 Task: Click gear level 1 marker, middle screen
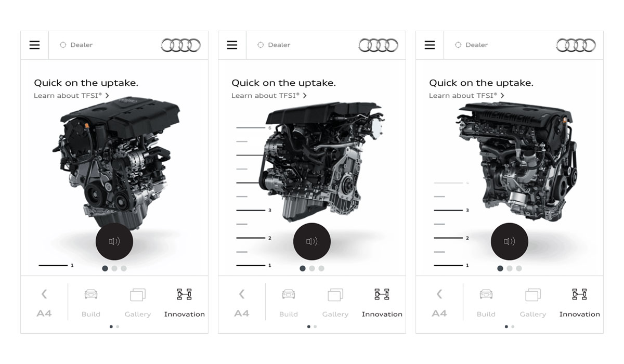(254, 266)
